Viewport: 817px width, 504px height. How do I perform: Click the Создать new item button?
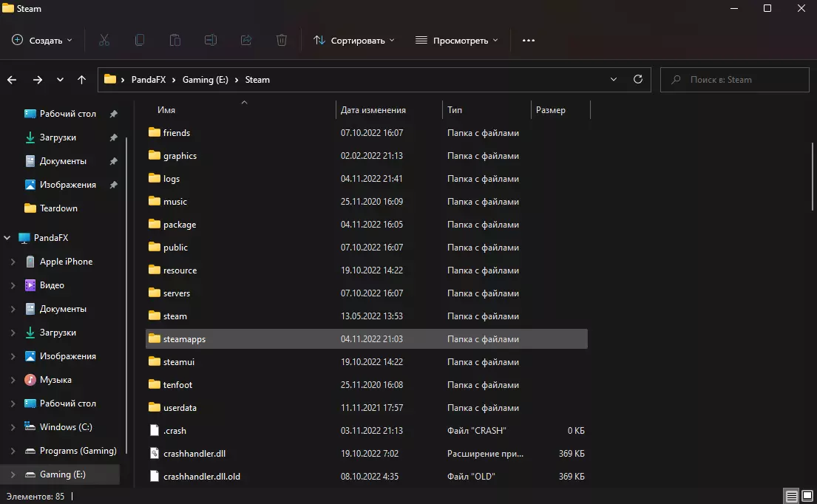click(x=42, y=40)
